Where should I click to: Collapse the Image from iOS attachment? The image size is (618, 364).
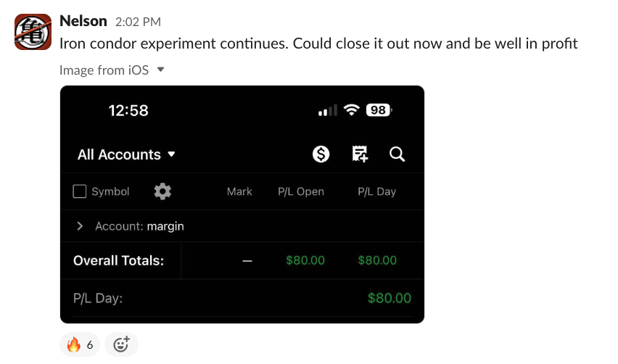(x=161, y=70)
